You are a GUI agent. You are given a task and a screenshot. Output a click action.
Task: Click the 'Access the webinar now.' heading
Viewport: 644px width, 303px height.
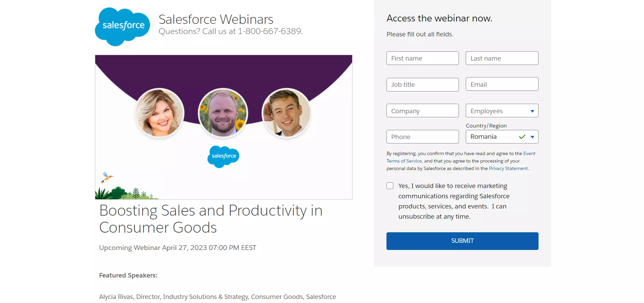pos(439,18)
